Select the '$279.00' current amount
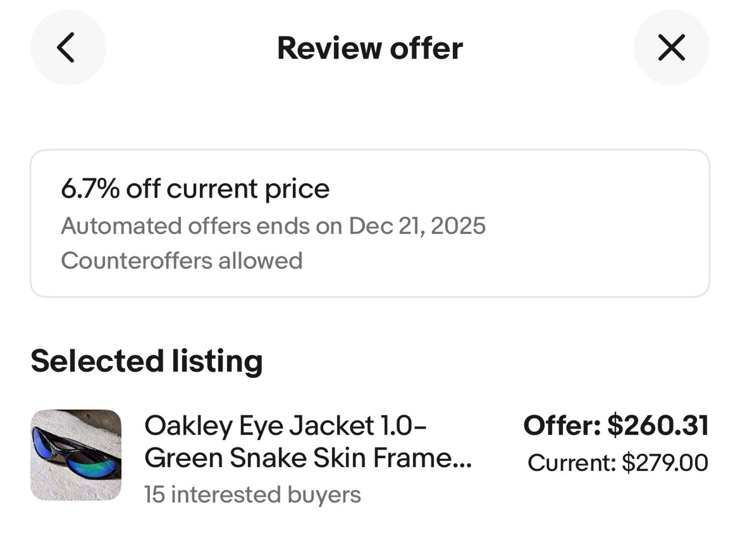740x560 pixels. point(665,463)
